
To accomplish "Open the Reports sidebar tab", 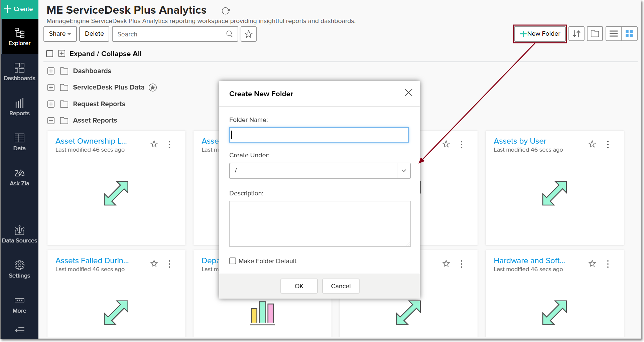I will 19,107.
